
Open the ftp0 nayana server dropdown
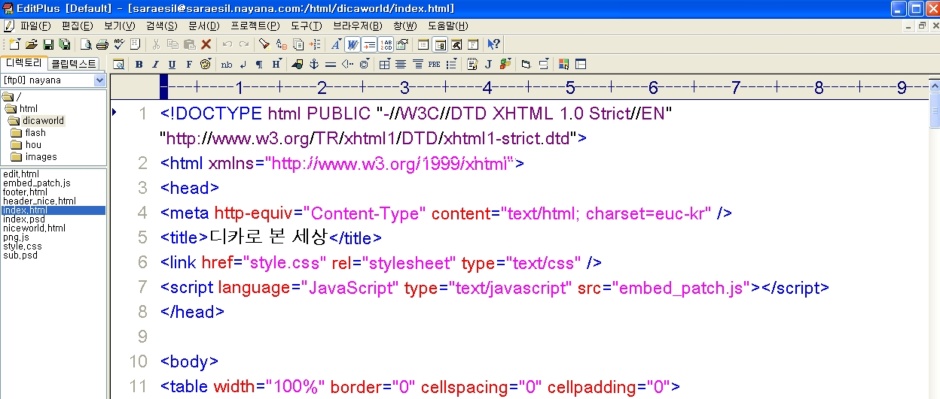pyautogui.click(x=53, y=80)
